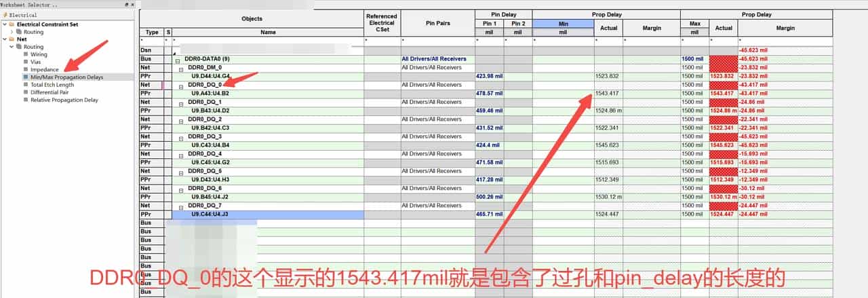This screenshot has height=298, width=868.
Task: Open the Relative Propagation Delay worksheet
Action: 64,100
